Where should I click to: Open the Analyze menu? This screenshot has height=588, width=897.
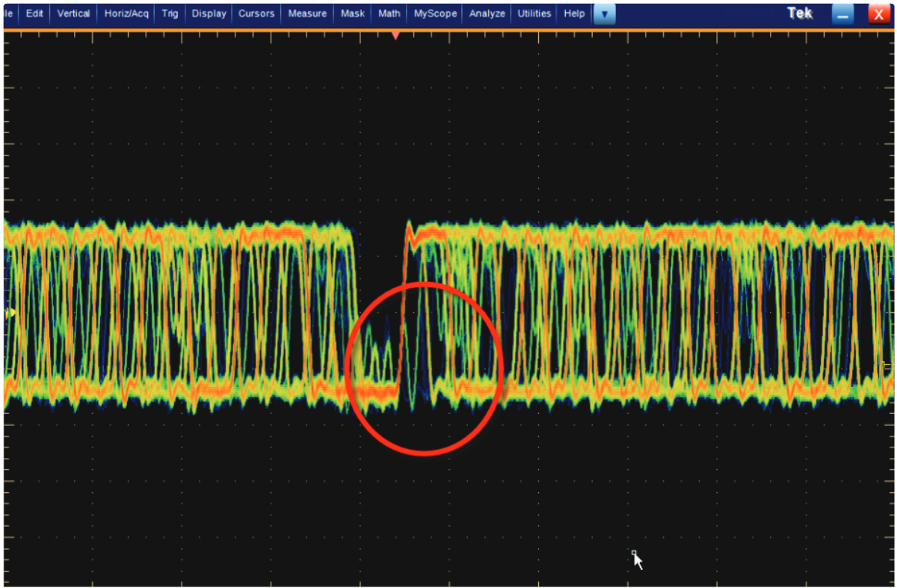pyautogui.click(x=487, y=13)
